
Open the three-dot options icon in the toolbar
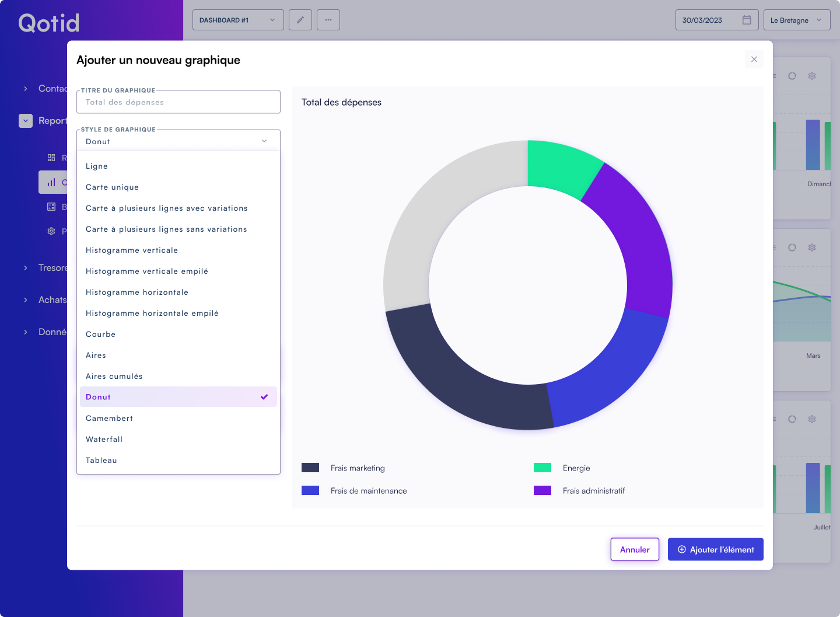tap(328, 19)
